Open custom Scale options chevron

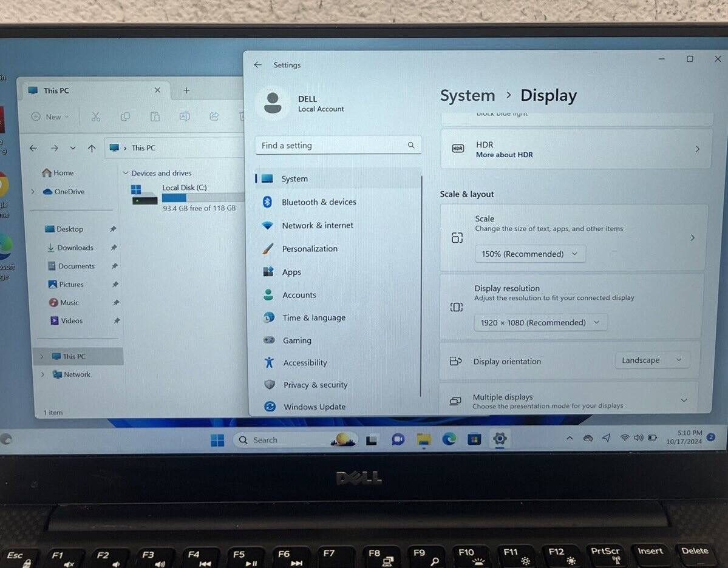coord(692,238)
